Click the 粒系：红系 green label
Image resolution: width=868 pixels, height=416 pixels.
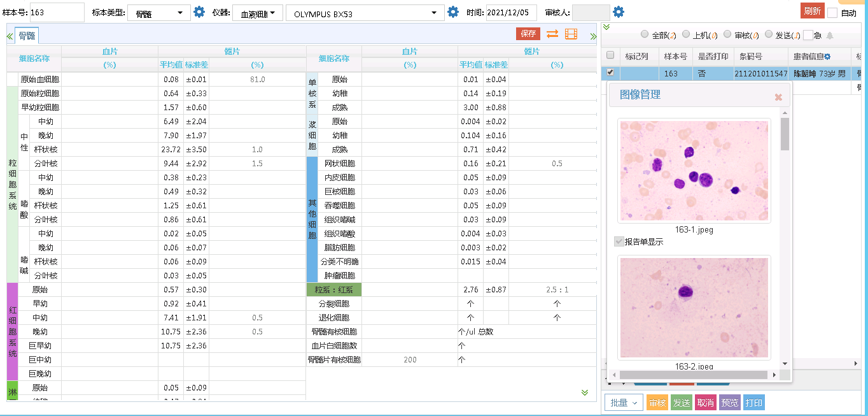pyautogui.click(x=333, y=290)
